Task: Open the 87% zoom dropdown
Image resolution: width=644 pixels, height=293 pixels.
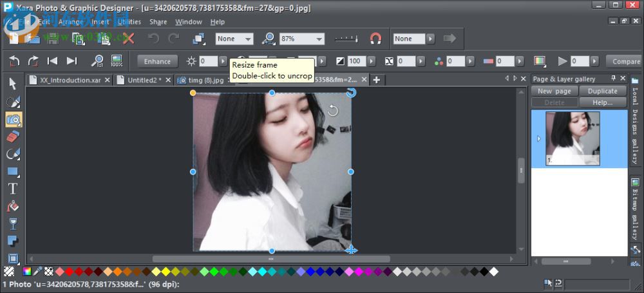Action: click(x=319, y=39)
